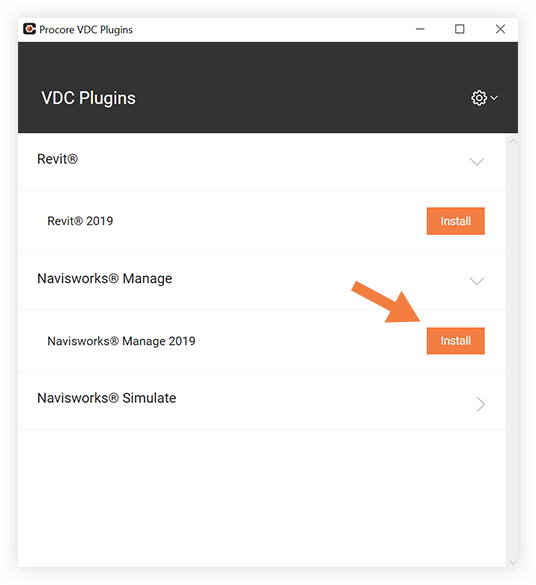Click the VDC Plugins header title
Screen dimensions: 536x585
click(88, 98)
